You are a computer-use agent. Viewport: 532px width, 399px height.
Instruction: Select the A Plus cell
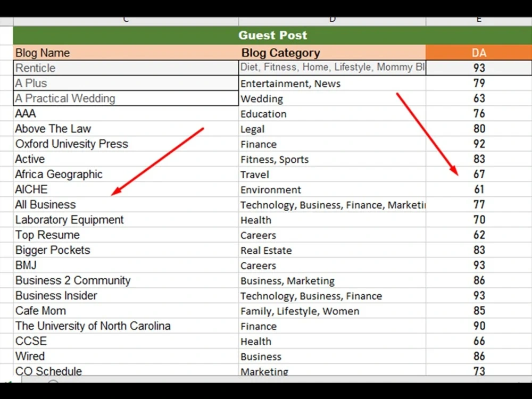tap(126, 83)
